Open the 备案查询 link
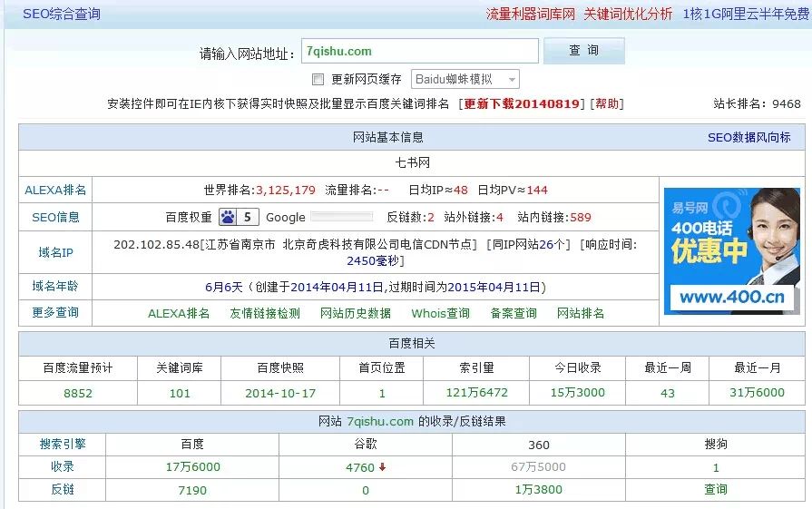Image resolution: width=812 pixels, height=509 pixels. pyautogui.click(x=514, y=313)
